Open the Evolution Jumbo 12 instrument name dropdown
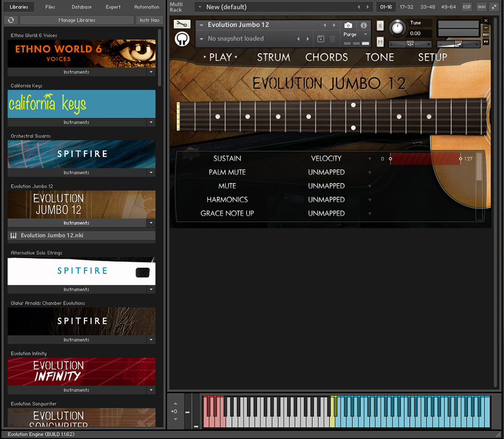504x439 pixels. pyautogui.click(x=202, y=25)
